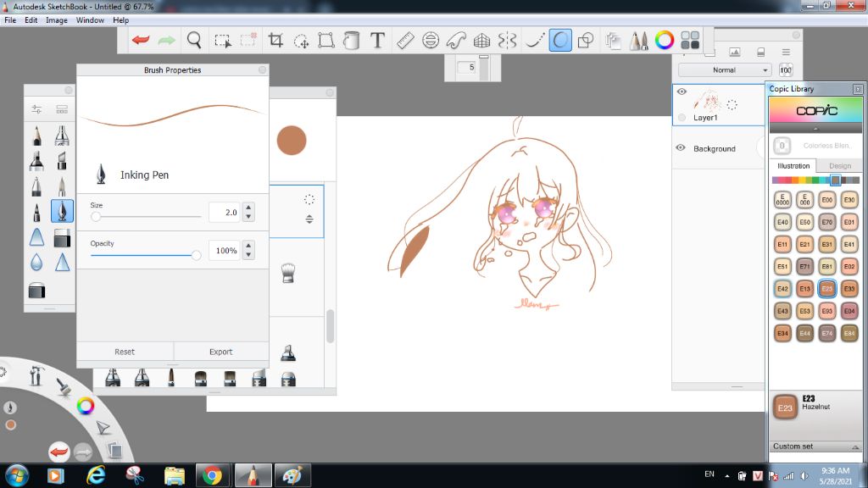Select the Zoom magnifier tool
The width and height of the screenshot is (868, 488).
pos(194,40)
